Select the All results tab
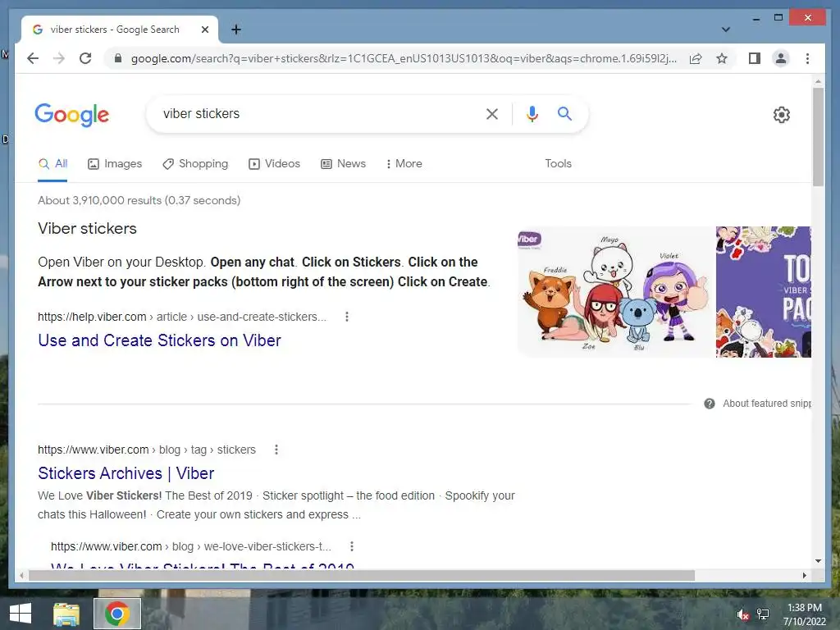 [x=52, y=163]
